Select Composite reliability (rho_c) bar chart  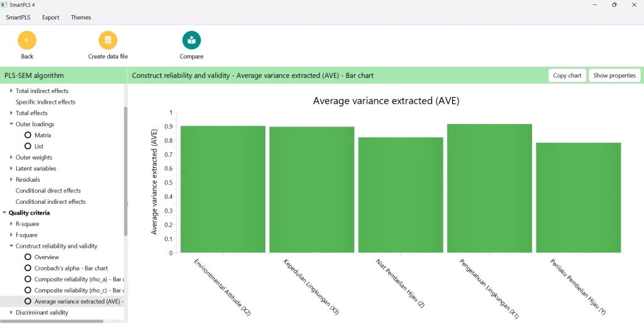click(x=28, y=290)
